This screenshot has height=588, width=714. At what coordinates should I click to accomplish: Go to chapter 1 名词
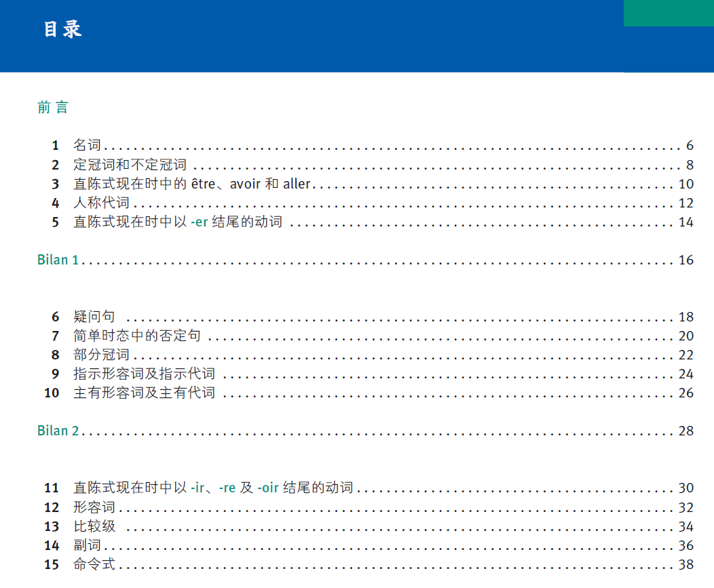pos(87,145)
